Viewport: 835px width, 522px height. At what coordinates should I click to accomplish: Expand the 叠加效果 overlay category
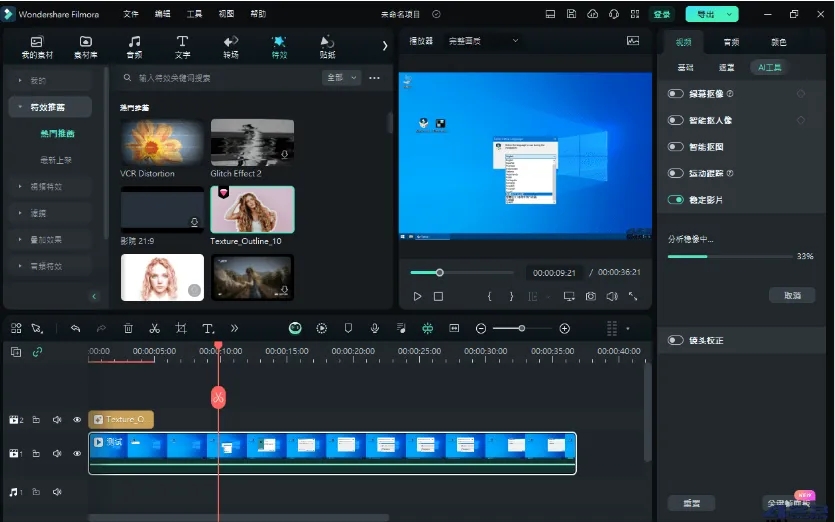click(50, 240)
